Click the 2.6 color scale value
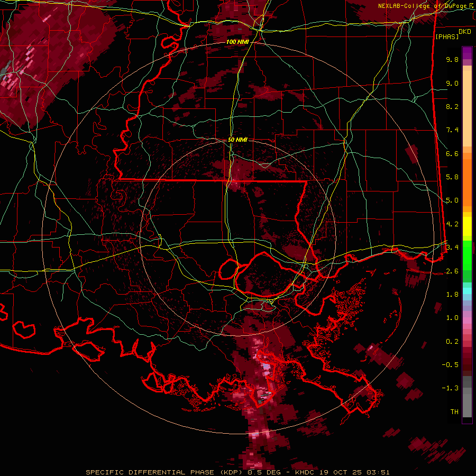Screen dimensions: 476x476 coord(452,271)
